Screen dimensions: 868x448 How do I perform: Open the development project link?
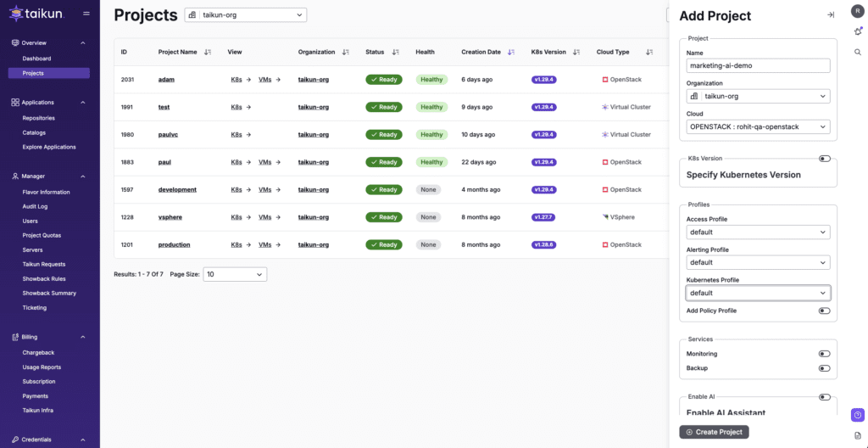[177, 189]
